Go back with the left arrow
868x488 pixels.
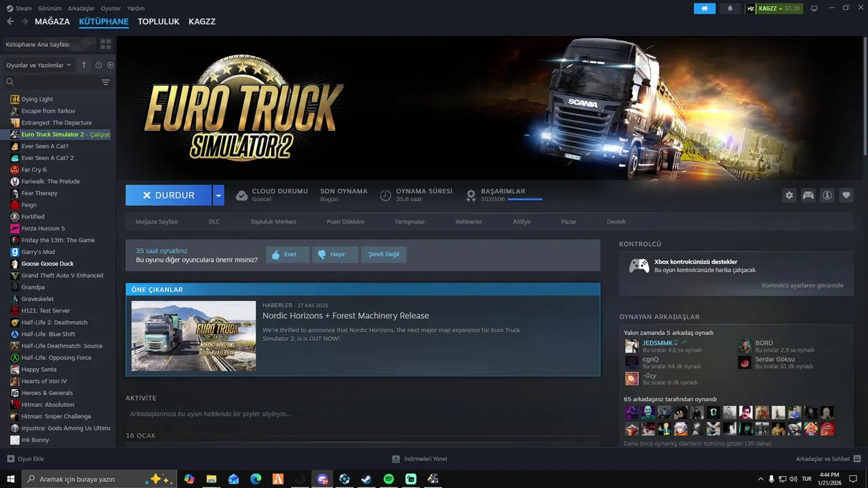click(10, 22)
